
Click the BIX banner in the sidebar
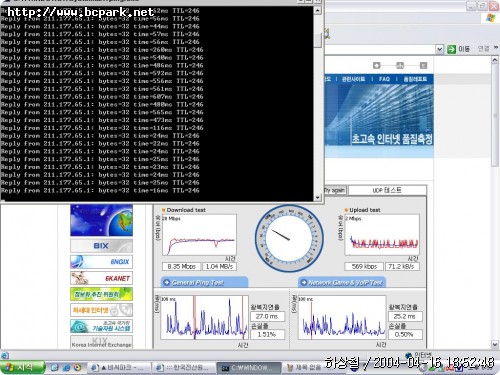coord(101,246)
